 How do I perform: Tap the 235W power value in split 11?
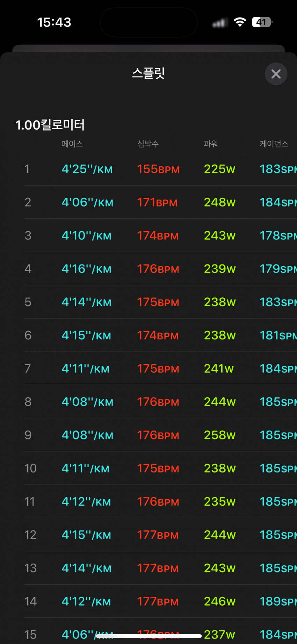click(219, 502)
